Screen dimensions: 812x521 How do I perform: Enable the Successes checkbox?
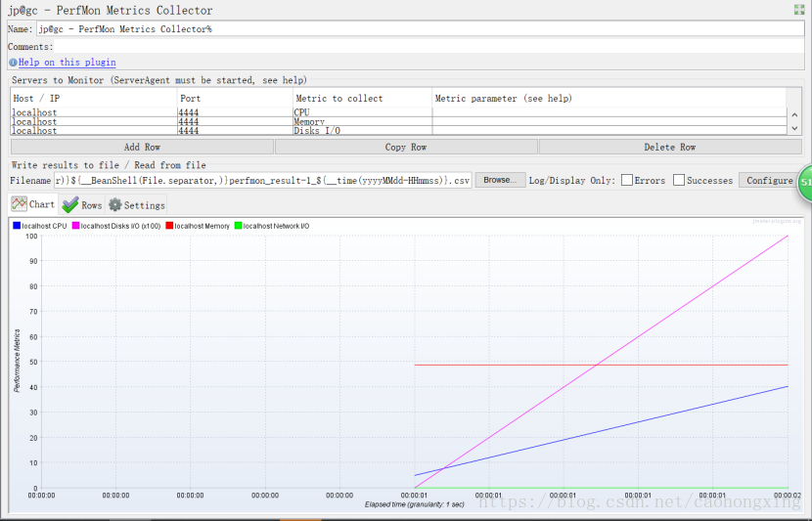[x=679, y=180]
